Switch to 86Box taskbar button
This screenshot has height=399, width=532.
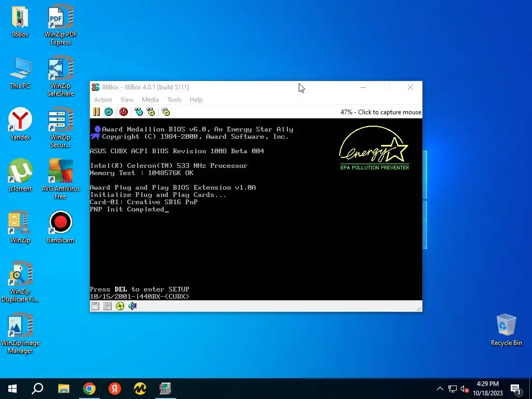point(165,389)
